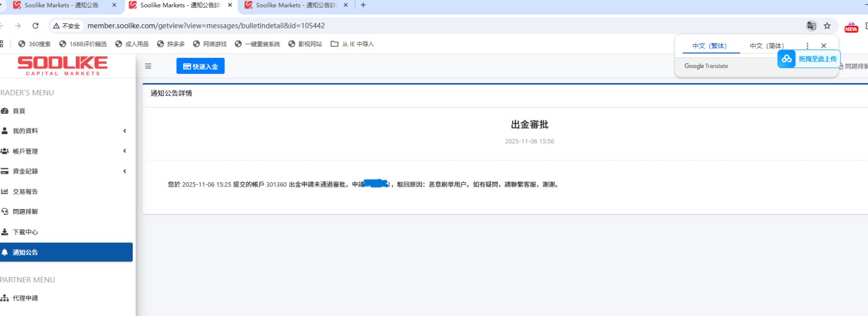Open the 1688评价精选 bookmark
This screenshot has height=316, width=868.
click(x=83, y=44)
